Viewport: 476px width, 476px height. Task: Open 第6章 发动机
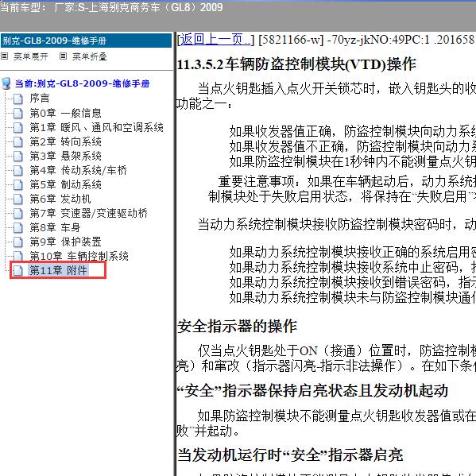click(60, 199)
